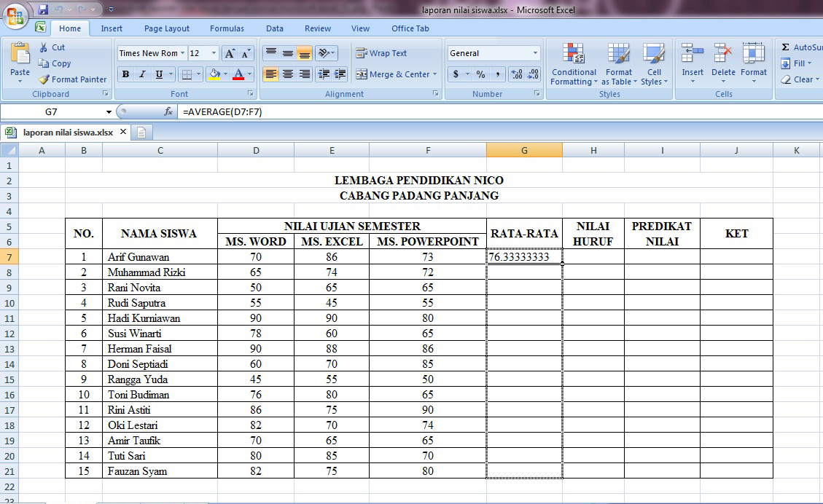Screen dimensions: 823x504
Task: Click the insert function fx icon
Action: [x=168, y=111]
